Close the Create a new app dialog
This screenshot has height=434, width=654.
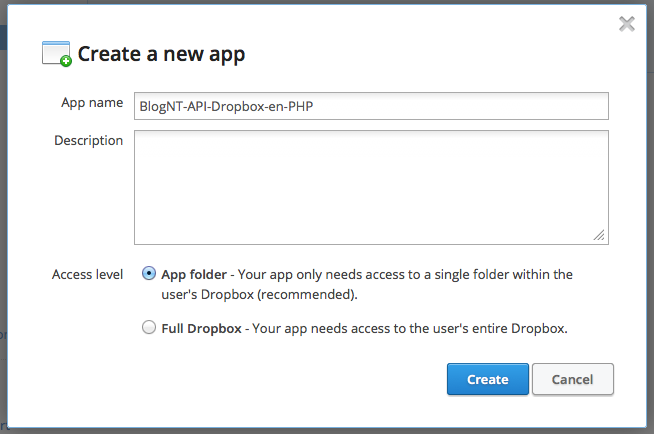(626, 24)
